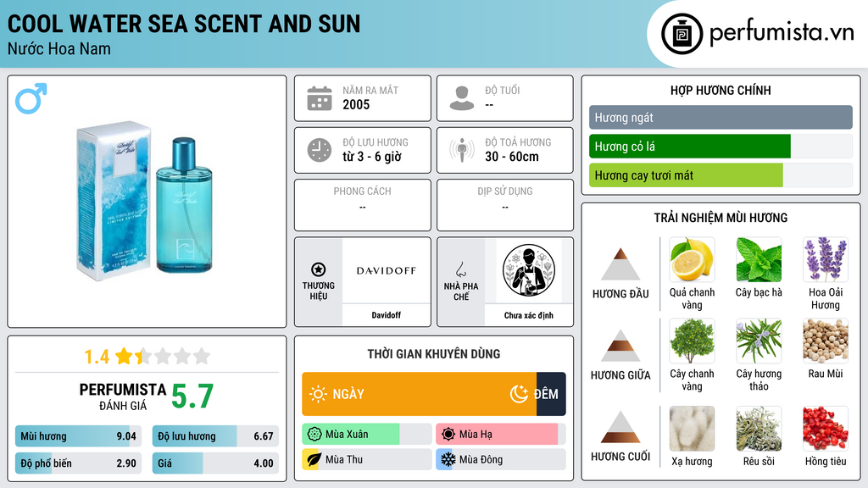Click the Hương cỏ lá green accord bar
This screenshot has height=488, width=868.
click(690, 147)
